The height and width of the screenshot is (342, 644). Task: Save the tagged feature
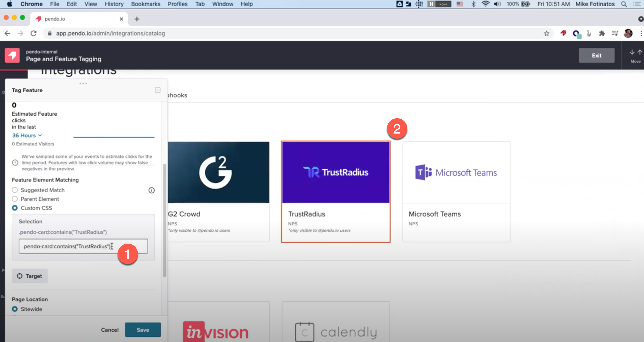143,330
